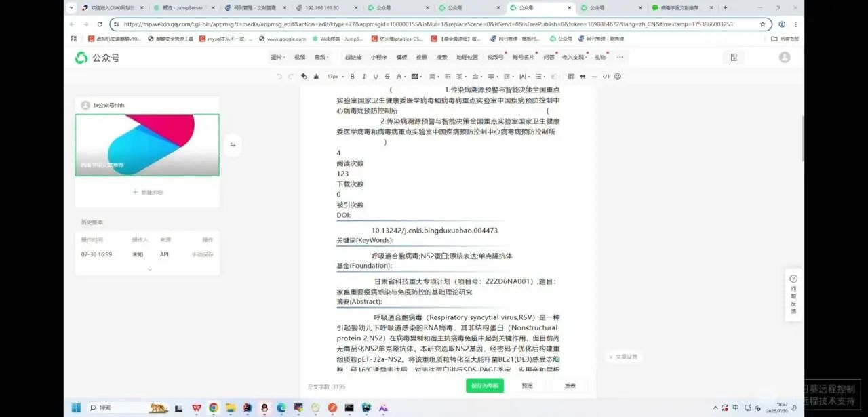Screen dimensions: 868x417
Task: Open the 视频 insert menu item
Action: click(300, 58)
